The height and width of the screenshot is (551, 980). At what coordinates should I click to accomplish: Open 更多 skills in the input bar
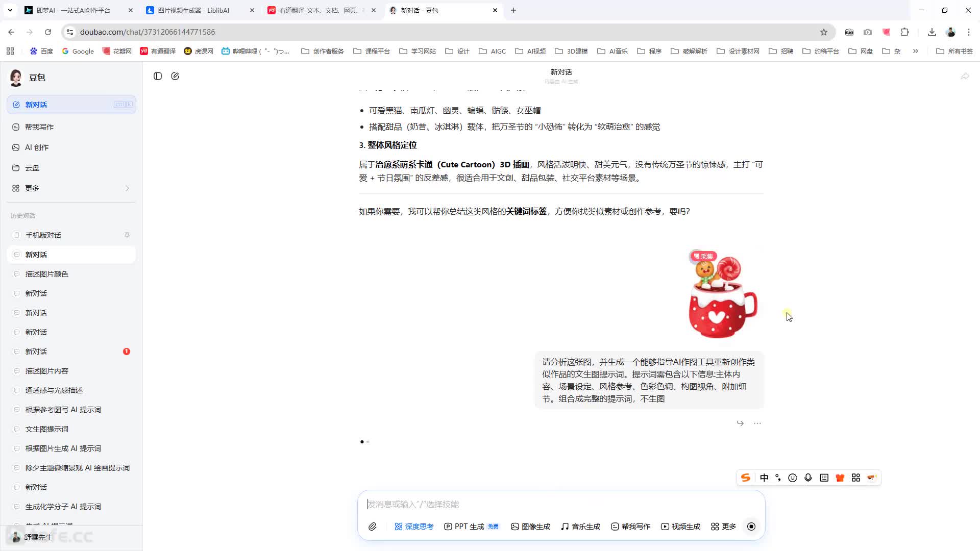tap(723, 527)
